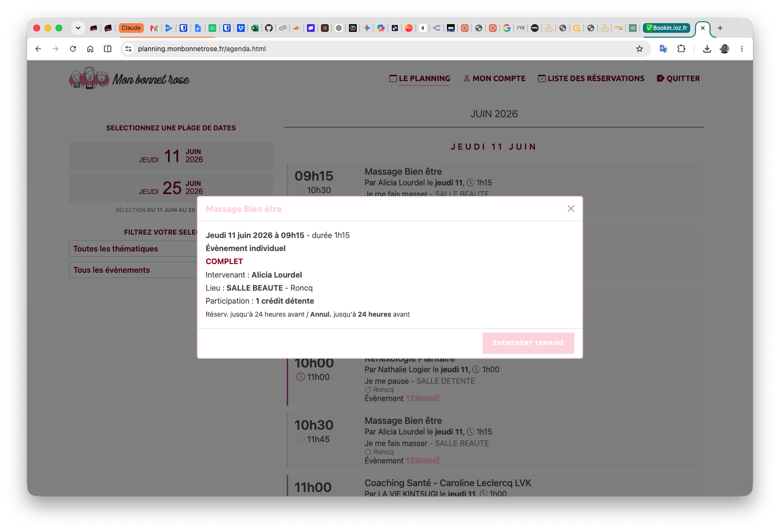The image size is (780, 532).
Task: Open the Google Translate icon in address bar
Action: [x=664, y=49]
